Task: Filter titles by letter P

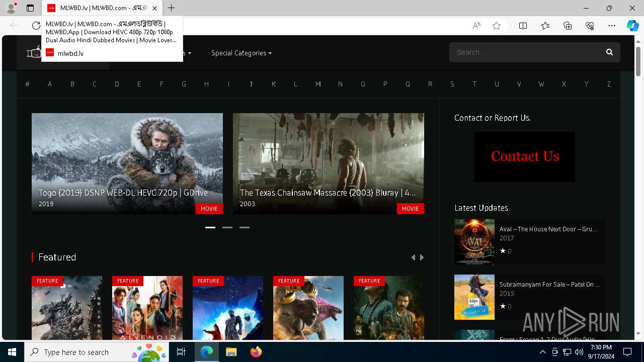Action: [x=385, y=84]
